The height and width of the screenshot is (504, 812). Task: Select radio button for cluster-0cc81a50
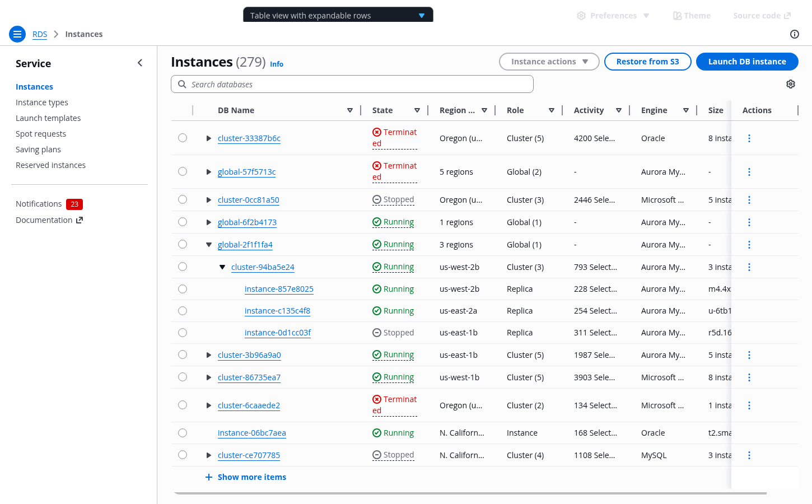183,199
